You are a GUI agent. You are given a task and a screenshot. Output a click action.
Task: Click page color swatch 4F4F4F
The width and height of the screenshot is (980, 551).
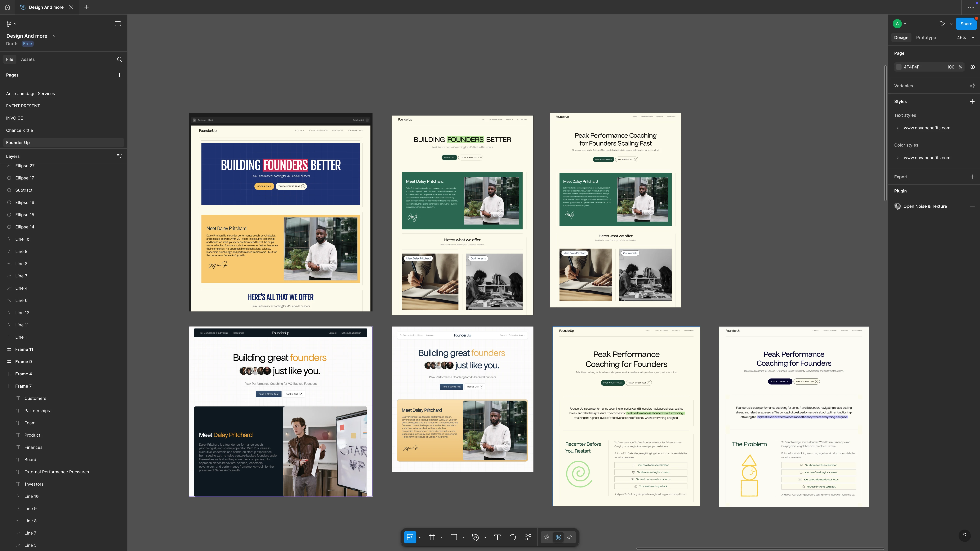pos(899,67)
